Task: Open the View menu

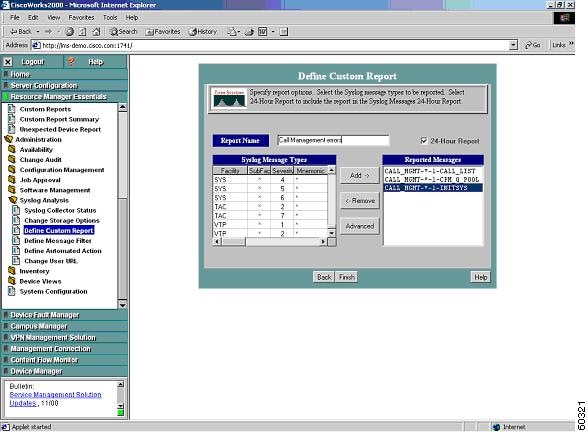Action: point(54,17)
